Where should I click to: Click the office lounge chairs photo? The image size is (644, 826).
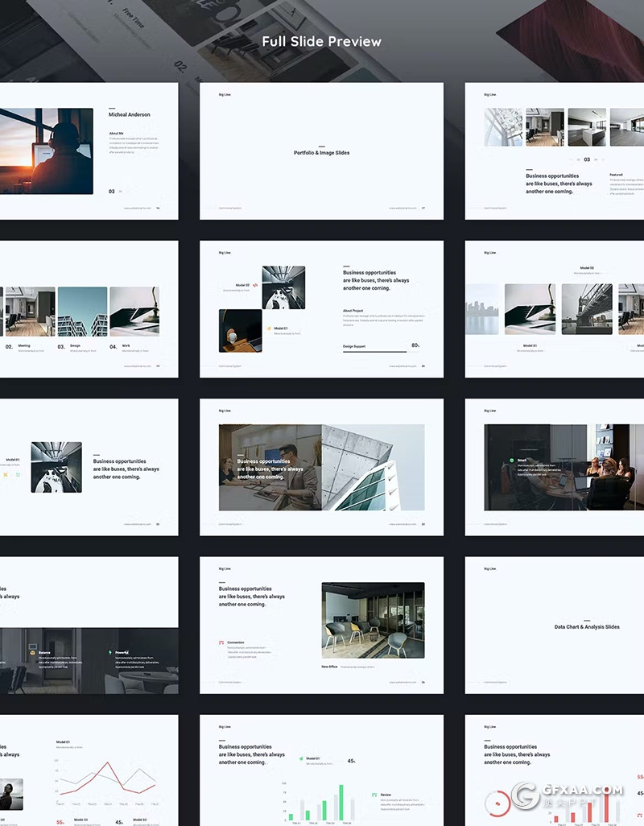373,620
